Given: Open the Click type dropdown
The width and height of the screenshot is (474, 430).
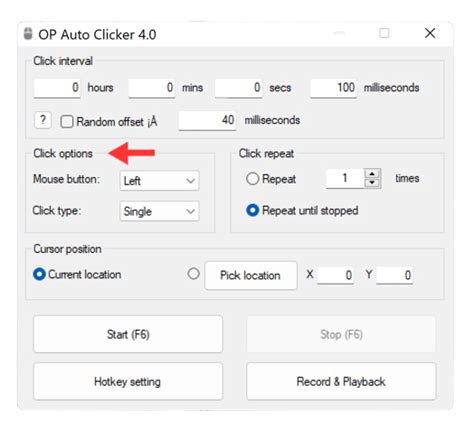Looking at the screenshot, I should (x=159, y=211).
